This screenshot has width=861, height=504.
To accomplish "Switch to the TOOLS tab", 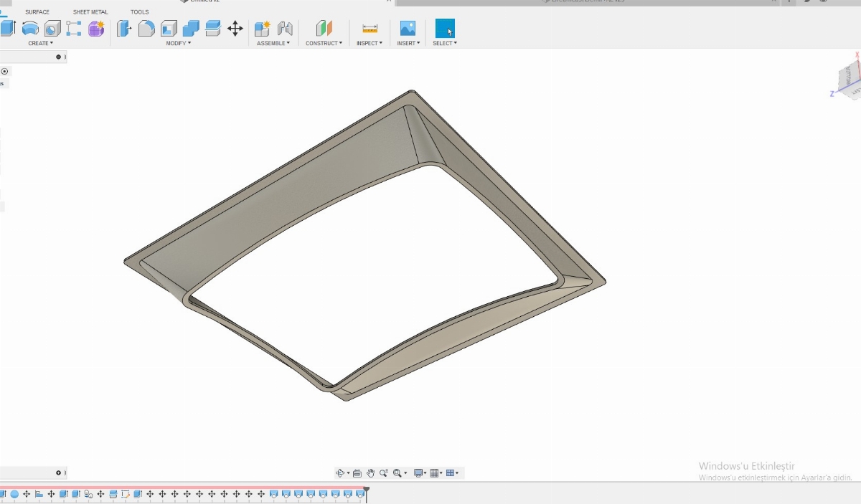I will click(x=140, y=12).
